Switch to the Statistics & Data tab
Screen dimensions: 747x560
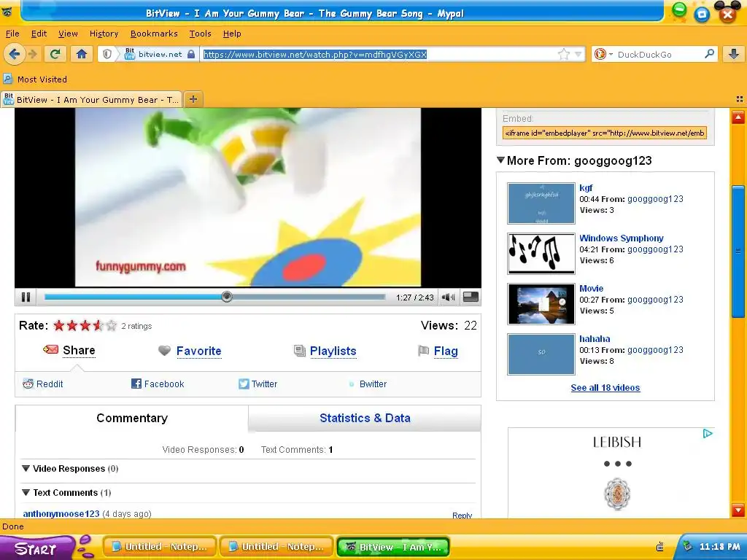coord(365,418)
